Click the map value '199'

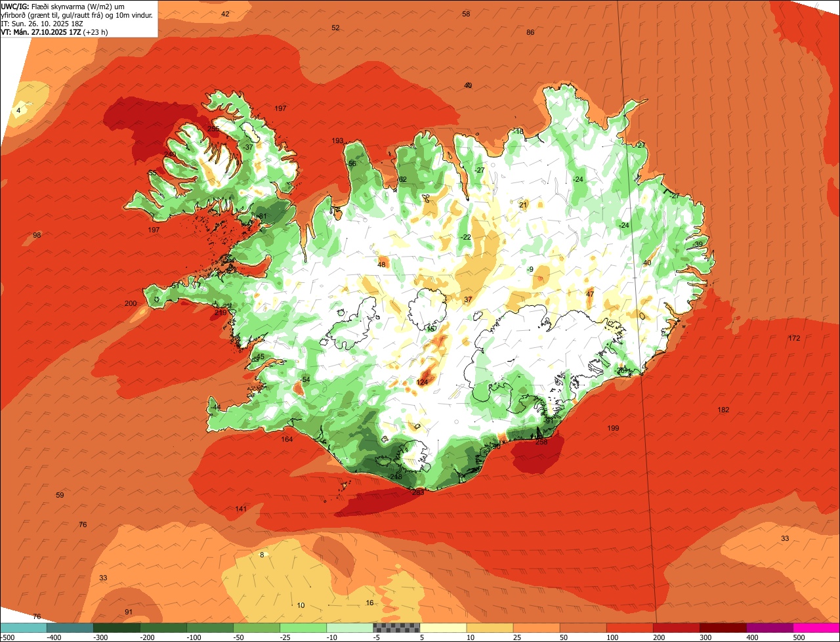tap(613, 428)
